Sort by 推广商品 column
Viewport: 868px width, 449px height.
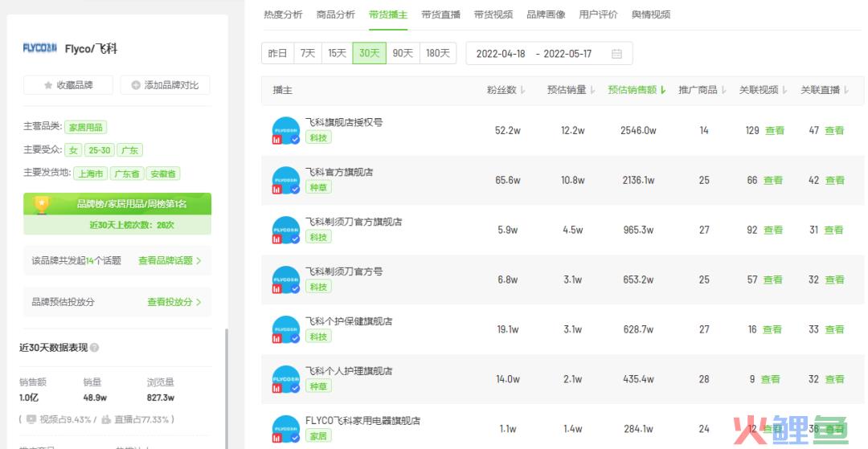point(702,90)
